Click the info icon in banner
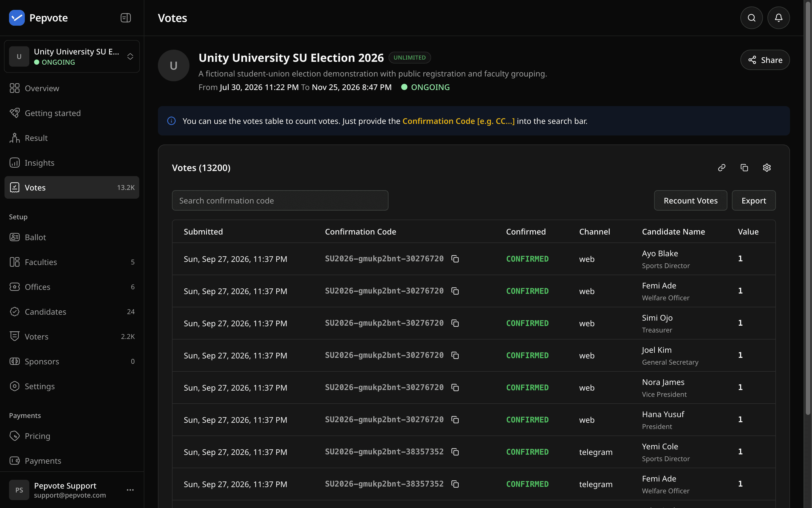The image size is (812, 508). pyautogui.click(x=171, y=121)
